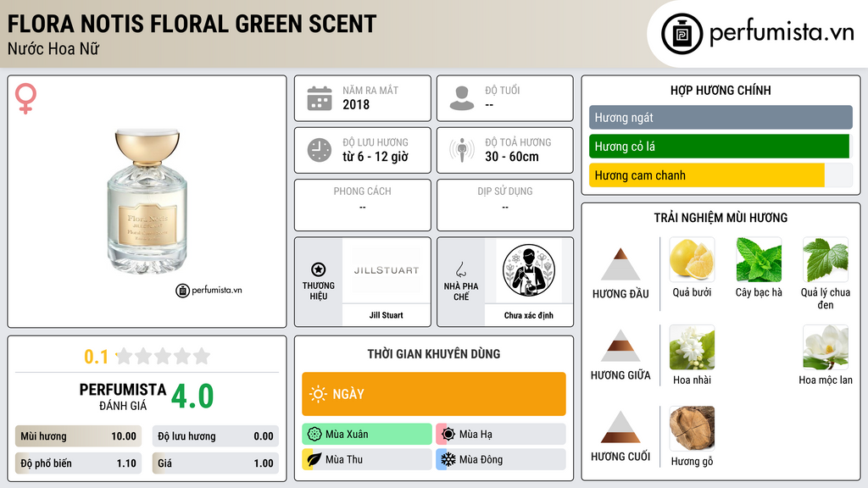This screenshot has width=868, height=488.
Task: Select the Mùa Hạ season bar
Action: tap(501, 435)
